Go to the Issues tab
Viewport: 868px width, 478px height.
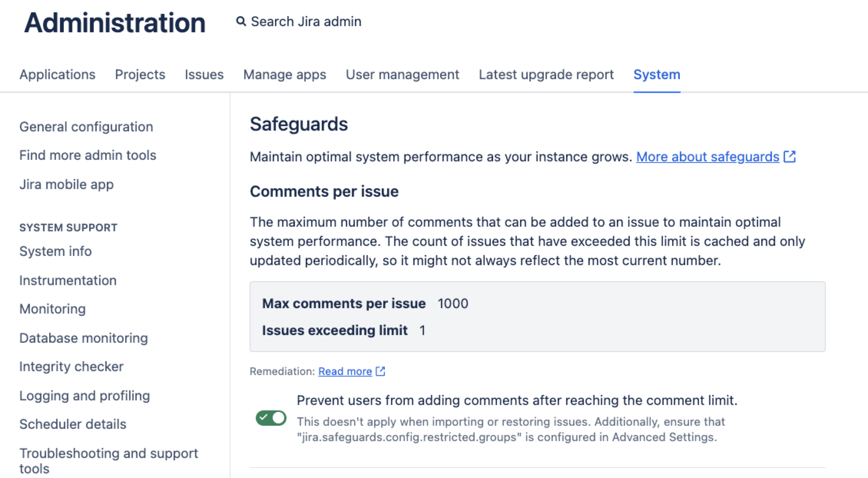tap(204, 75)
